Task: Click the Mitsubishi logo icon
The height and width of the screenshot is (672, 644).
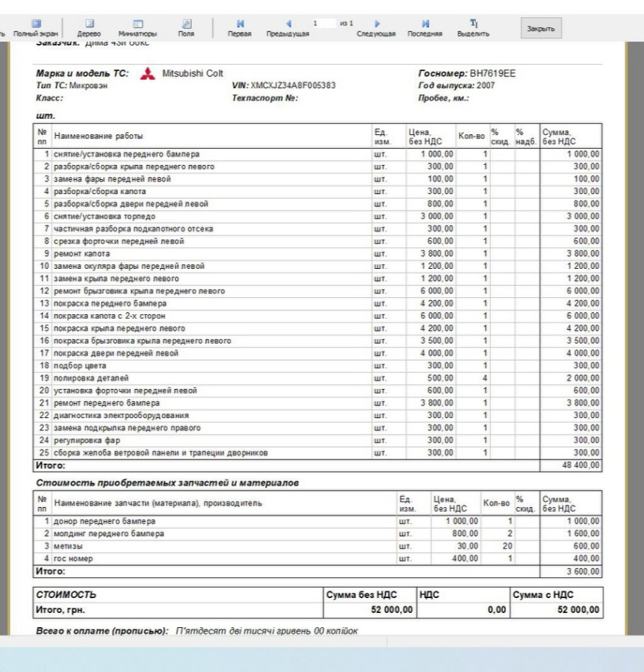Action: pyautogui.click(x=149, y=74)
